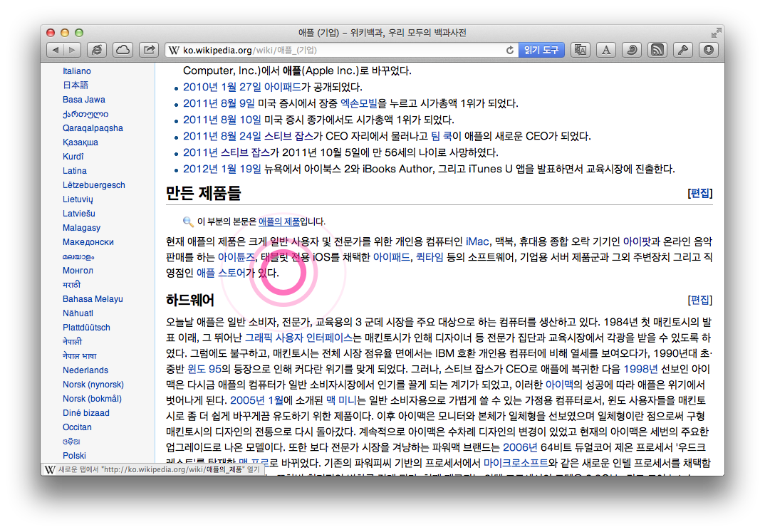Switch to Norsk (nynorsk) language version
765x532 pixels.
pos(93,385)
